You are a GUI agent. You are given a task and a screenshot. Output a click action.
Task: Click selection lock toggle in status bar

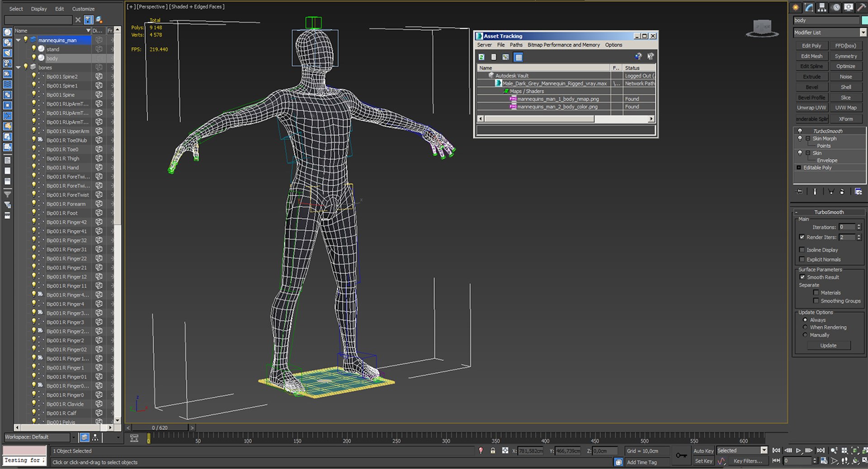[x=493, y=450]
